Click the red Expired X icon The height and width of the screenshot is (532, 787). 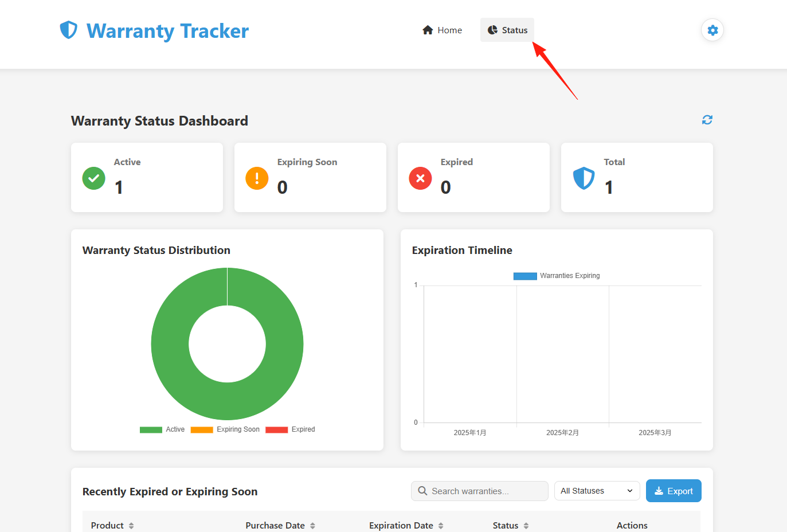[420, 178]
